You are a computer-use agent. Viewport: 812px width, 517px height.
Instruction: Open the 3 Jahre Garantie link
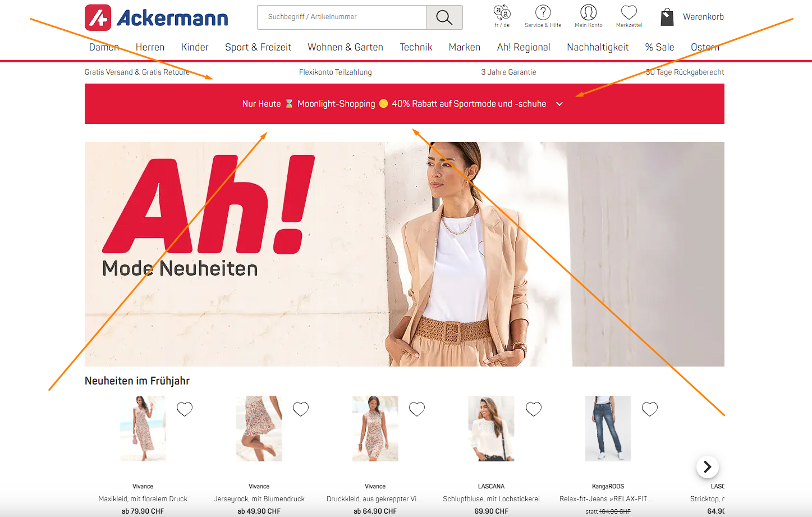tap(508, 72)
